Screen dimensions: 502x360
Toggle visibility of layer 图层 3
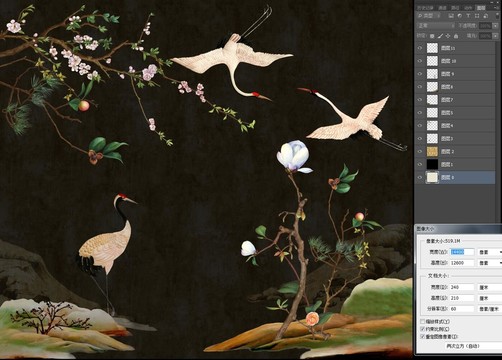click(x=420, y=138)
